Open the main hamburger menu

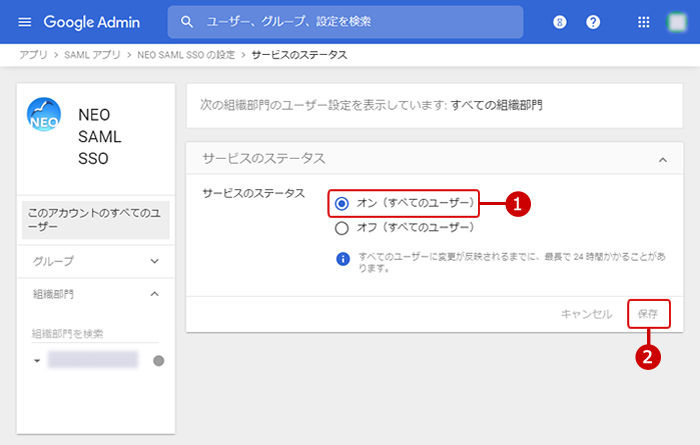pyautogui.click(x=25, y=22)
